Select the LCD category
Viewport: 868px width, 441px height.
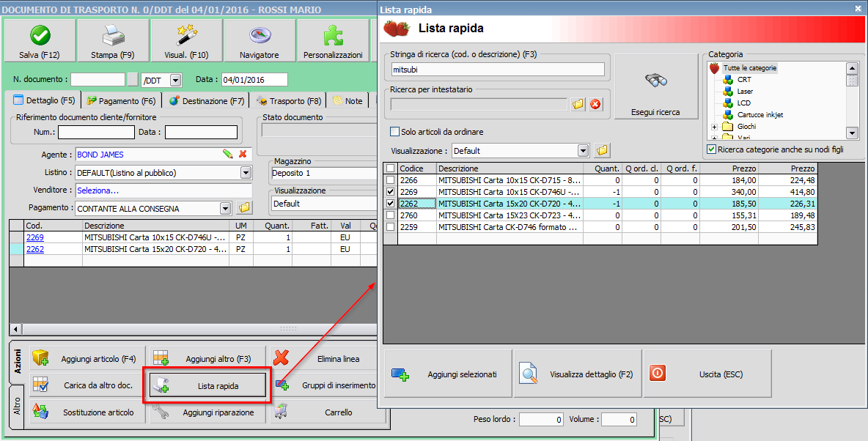click(744, 103)
